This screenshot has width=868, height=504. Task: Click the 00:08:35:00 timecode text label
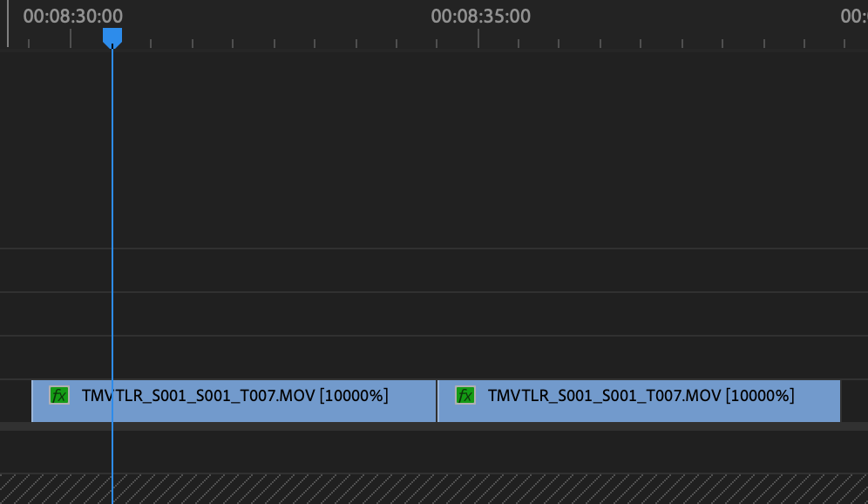(x=480, y=16)
